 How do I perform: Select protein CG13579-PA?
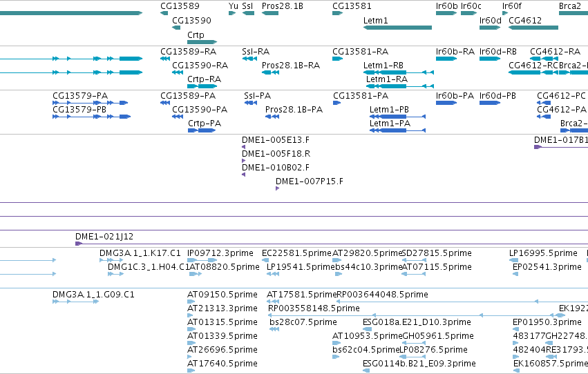(x=80, y=95)
